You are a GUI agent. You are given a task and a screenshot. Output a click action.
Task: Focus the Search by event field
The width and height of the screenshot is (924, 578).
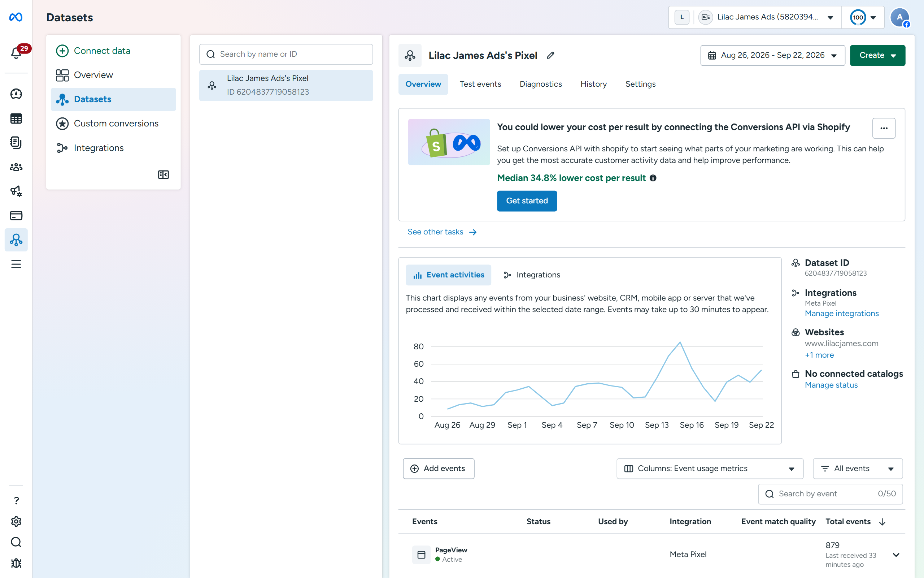[830, 494]
